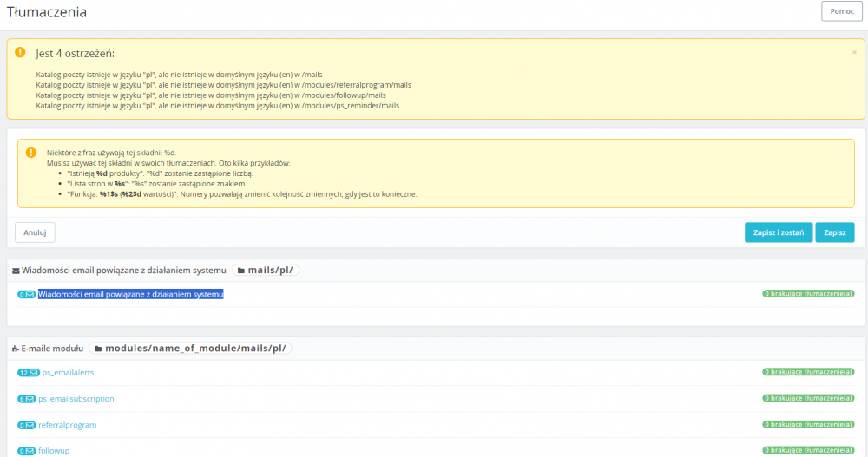
Task: Click missing translations badge in the Wiadomości email row
Action: 808,294
